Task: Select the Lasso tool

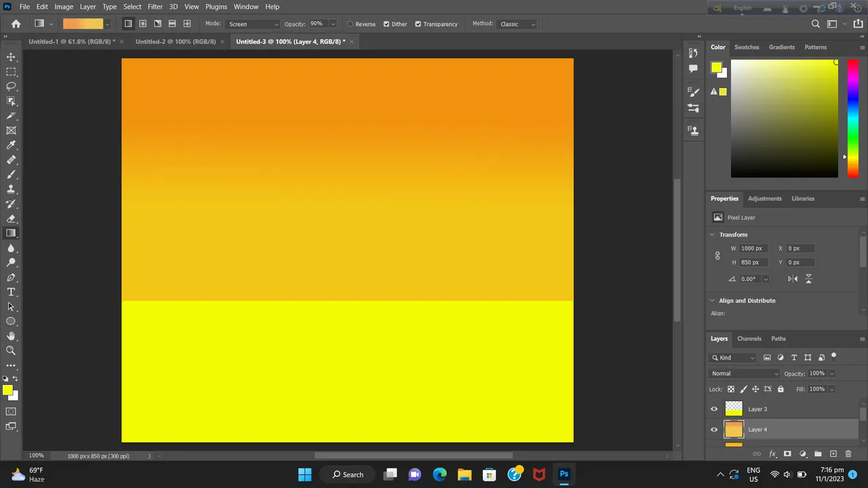Action: tap(11, 86)
